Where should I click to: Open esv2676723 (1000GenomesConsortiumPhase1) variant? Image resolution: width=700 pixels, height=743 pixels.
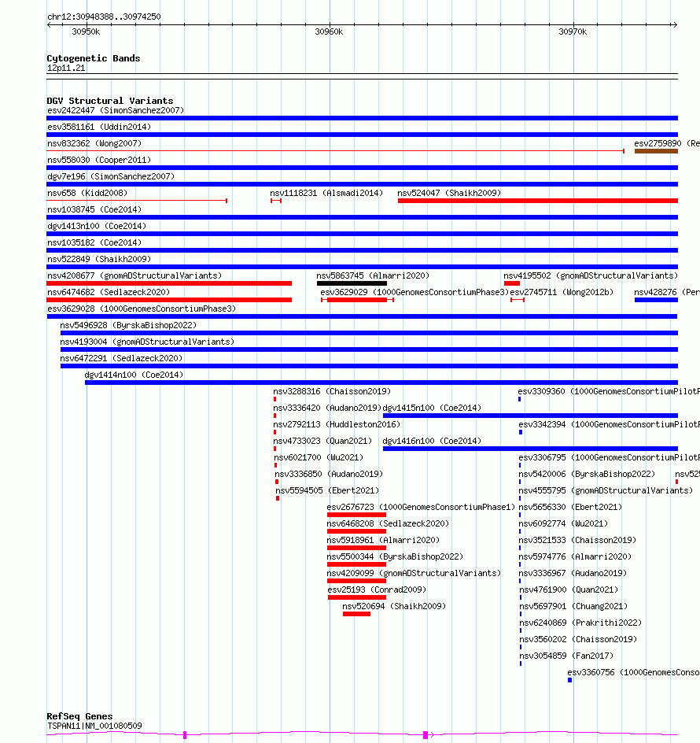(x=421, y=508)
